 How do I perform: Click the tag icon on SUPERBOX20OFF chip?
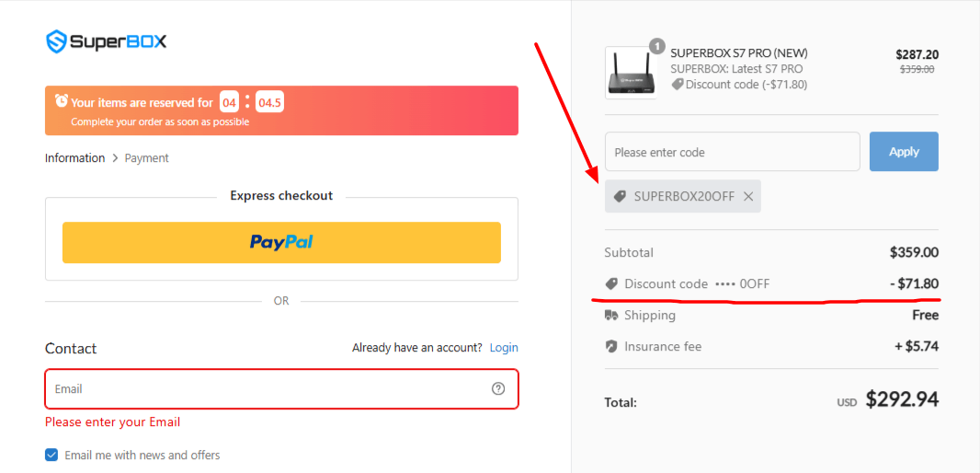(x=620, y=196)
